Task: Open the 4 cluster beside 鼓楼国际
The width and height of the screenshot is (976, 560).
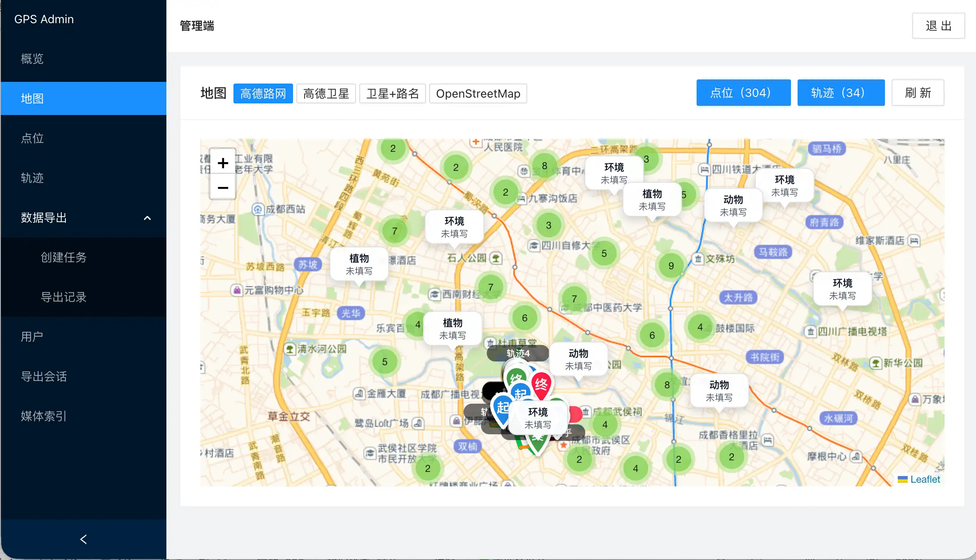Action: [x=700, y=327]
